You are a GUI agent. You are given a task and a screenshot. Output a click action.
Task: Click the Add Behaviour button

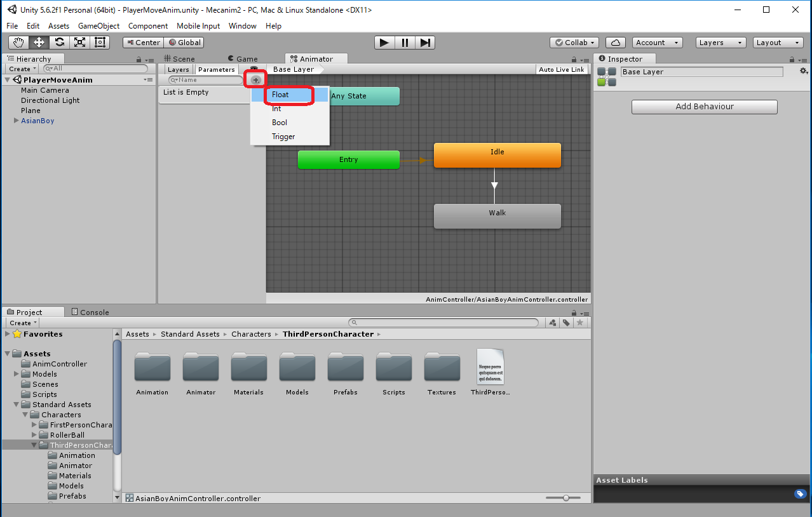click(704, 107)
